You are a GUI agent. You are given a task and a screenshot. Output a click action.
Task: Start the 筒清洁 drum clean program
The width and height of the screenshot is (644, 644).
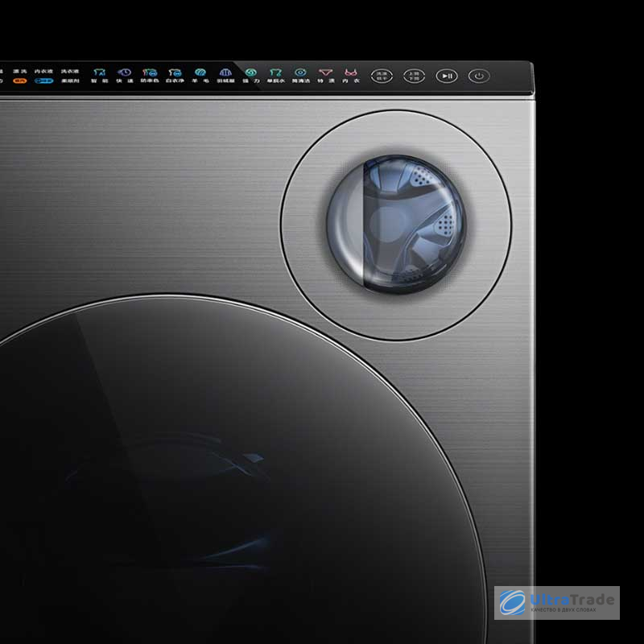(300, 76)
